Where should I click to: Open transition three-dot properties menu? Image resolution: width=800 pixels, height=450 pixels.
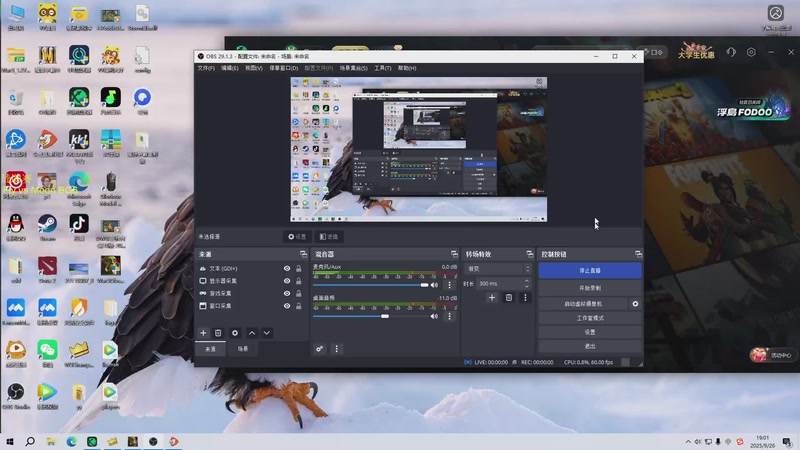(525, 297)
